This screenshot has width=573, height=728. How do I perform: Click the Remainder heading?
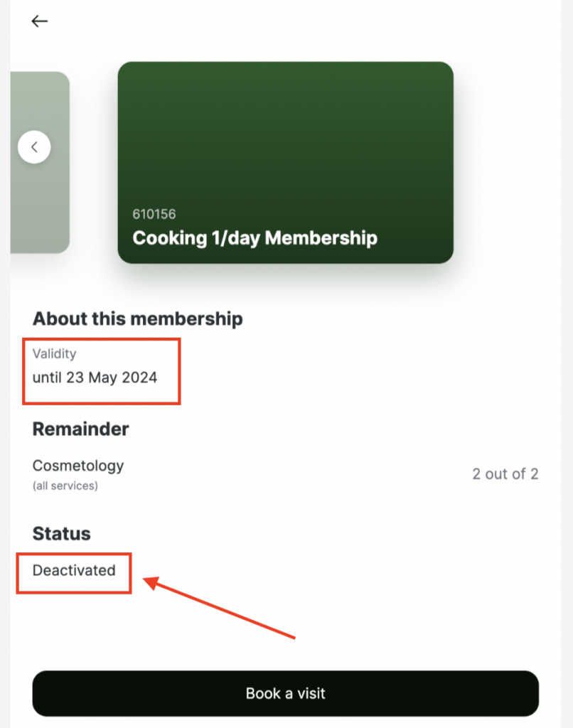click(x=80, y=429)
